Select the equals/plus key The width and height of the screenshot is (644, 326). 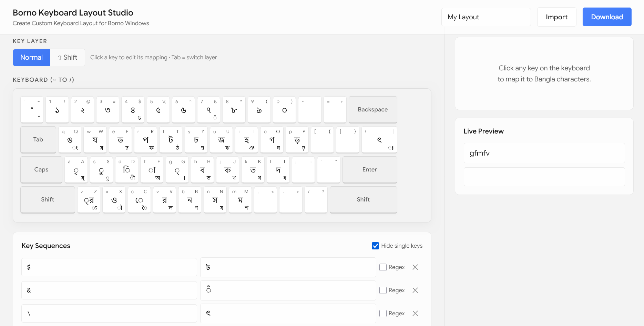(x=335, y=110)
